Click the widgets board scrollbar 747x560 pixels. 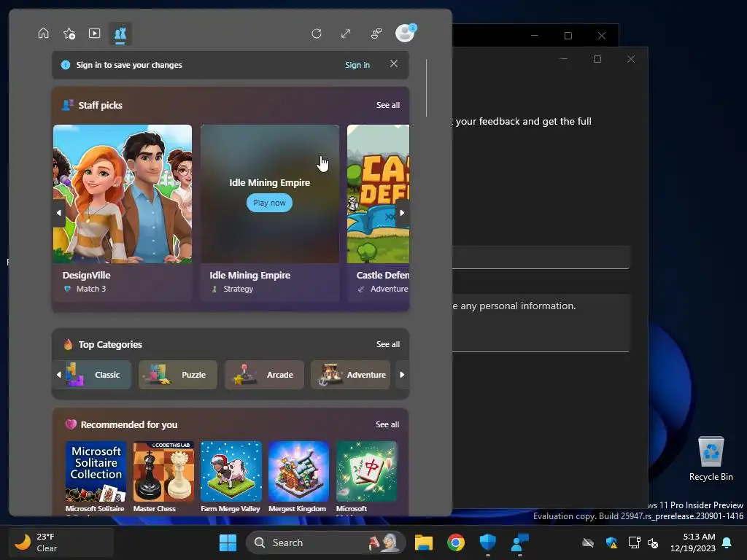pyautogui.click(x=426, y=88)
